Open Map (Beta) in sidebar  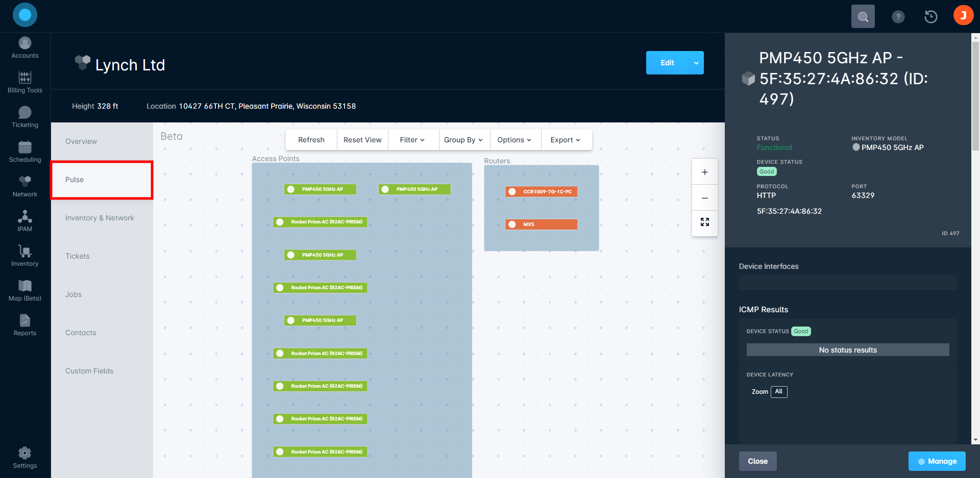point(25,291)
